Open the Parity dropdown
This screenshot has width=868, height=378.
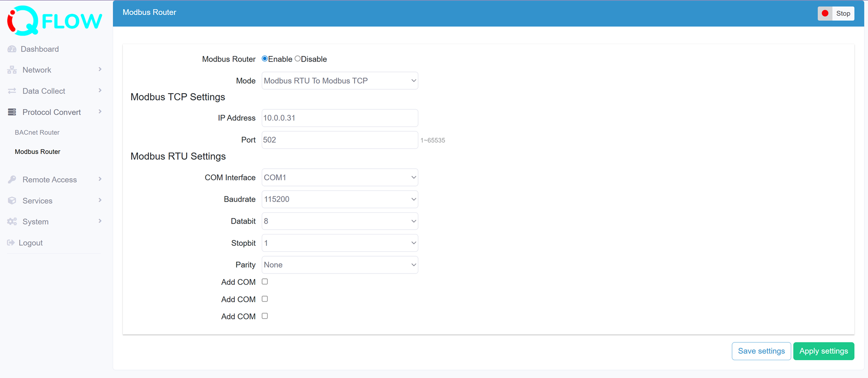(x=340, y=265)
